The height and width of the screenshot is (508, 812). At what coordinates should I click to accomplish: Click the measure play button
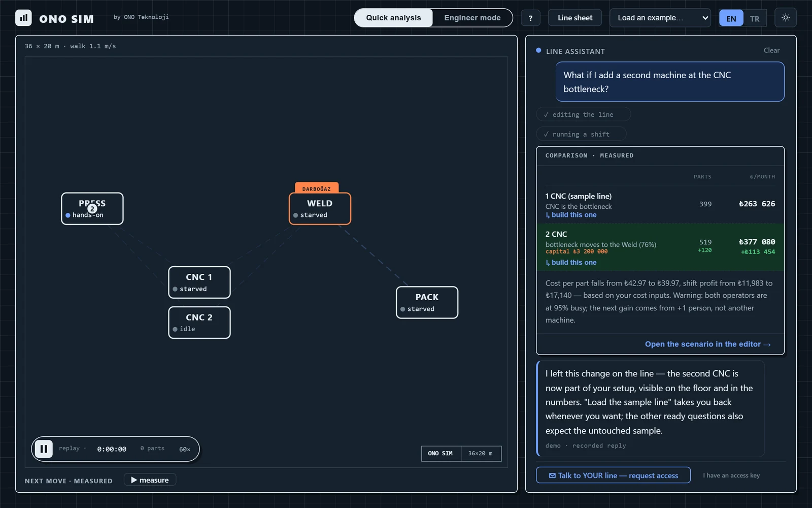point(150,480)
